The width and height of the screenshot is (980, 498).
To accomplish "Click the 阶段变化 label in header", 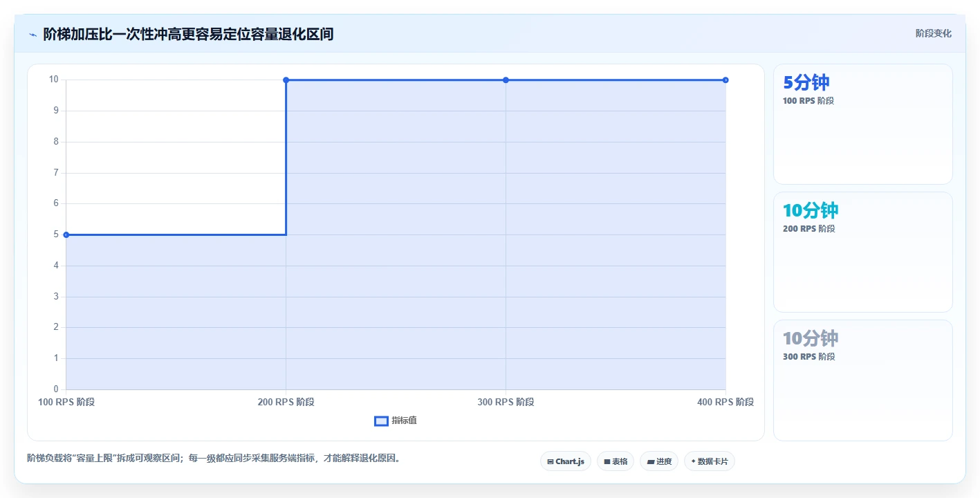I will click(x=934, y=33).
